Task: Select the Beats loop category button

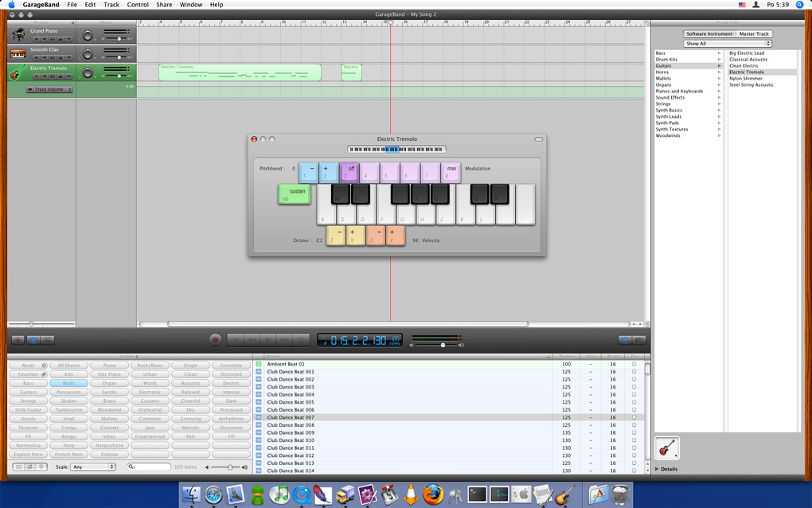Action: point(69,383)
